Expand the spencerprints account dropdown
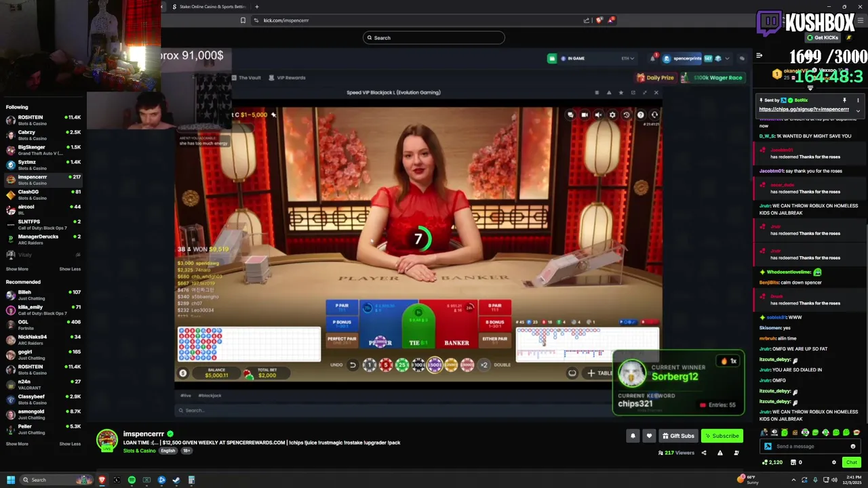868x488 pixels. (727, 58)
